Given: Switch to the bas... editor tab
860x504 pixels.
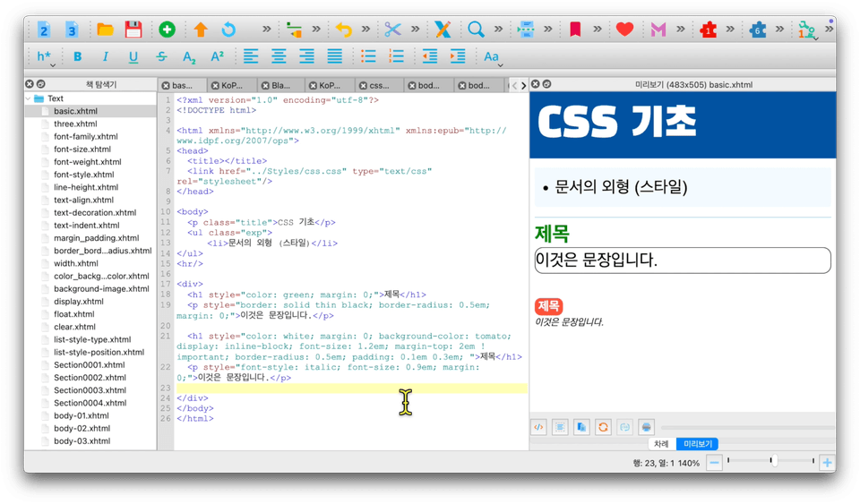Looking at the screenshot, I should [x=183, y=85].
